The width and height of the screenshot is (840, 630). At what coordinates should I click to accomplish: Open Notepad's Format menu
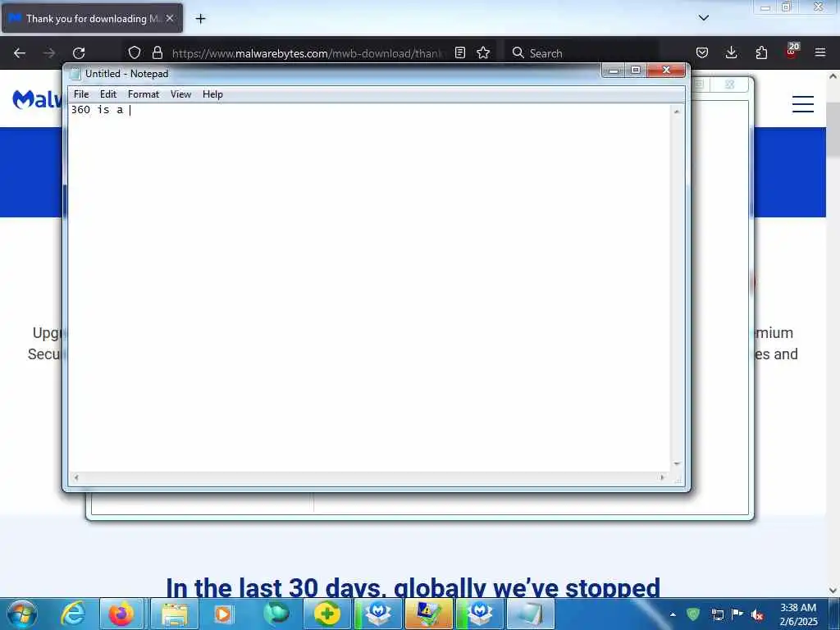coord(143,94)
